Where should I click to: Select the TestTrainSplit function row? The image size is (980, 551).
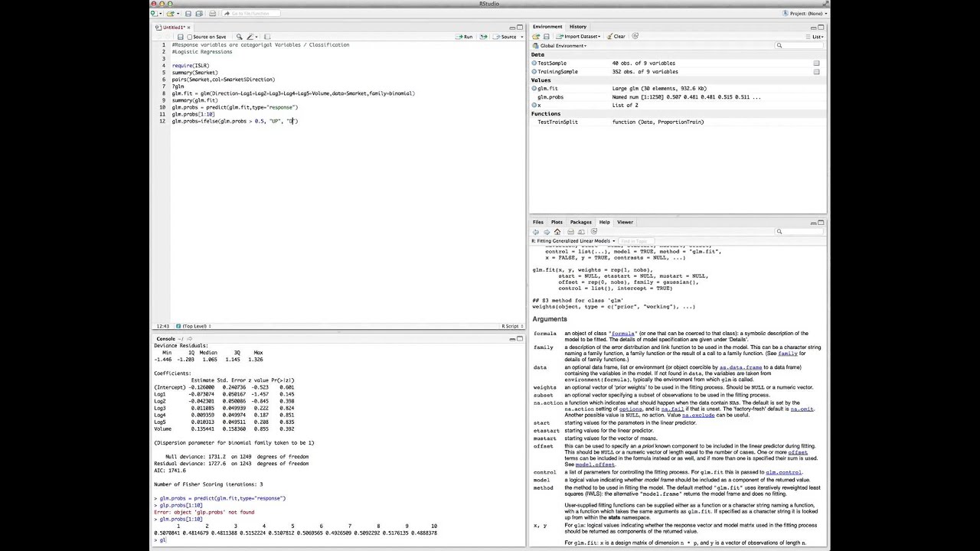pos(678,122)
